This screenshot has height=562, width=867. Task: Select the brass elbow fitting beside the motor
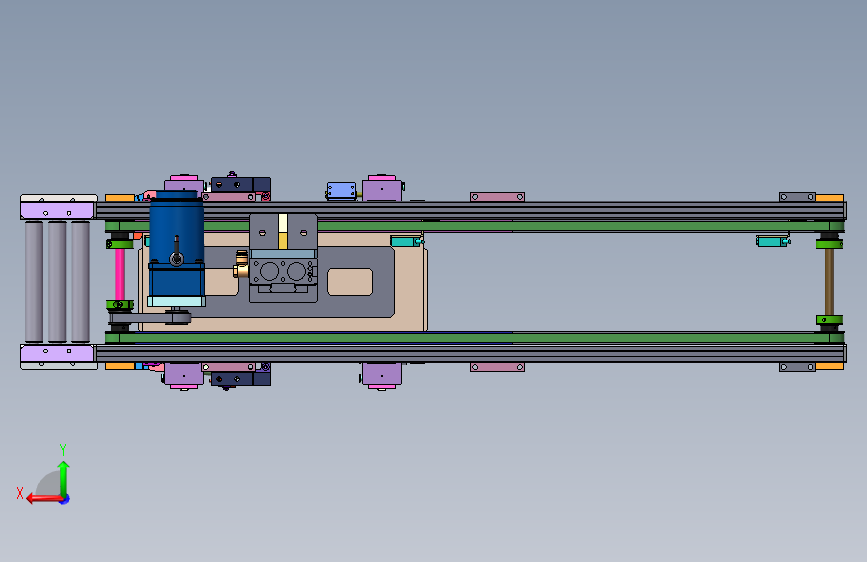[241, 264]
